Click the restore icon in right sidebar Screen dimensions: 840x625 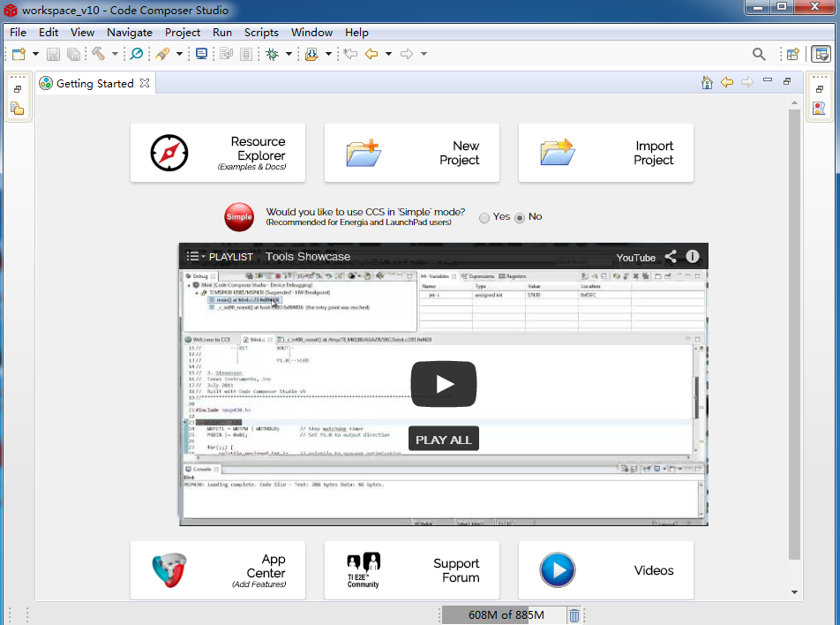tap(820, 89)
